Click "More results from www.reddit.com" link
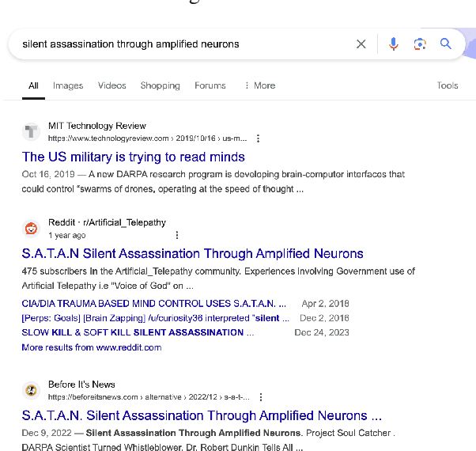 tap(92, 347)
